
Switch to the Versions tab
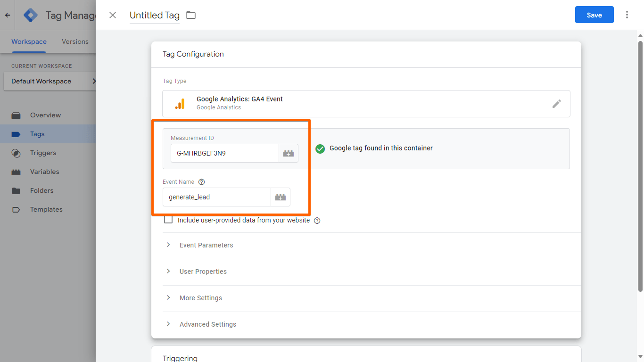(x=75, y=41)
